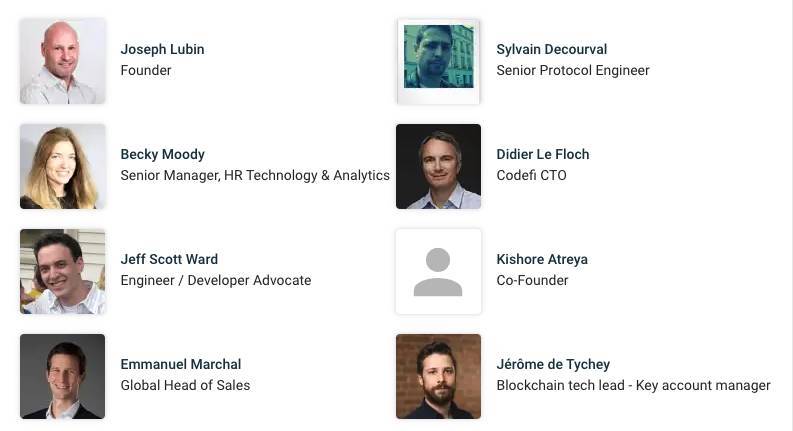793x431 pixels.
Task: Click Kishore Atreya's placeholder avatar icon
Action: [x=438, y=272]
